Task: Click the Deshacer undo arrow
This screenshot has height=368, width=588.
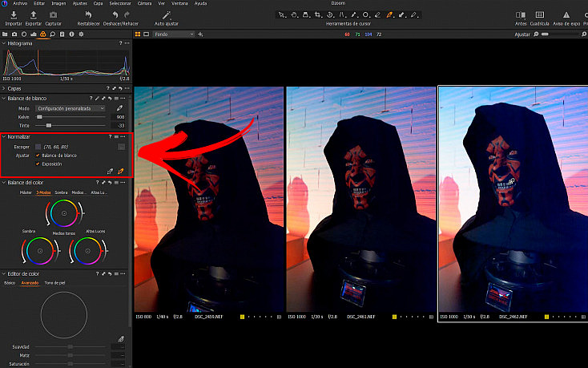Action: (x=115, y=15)
